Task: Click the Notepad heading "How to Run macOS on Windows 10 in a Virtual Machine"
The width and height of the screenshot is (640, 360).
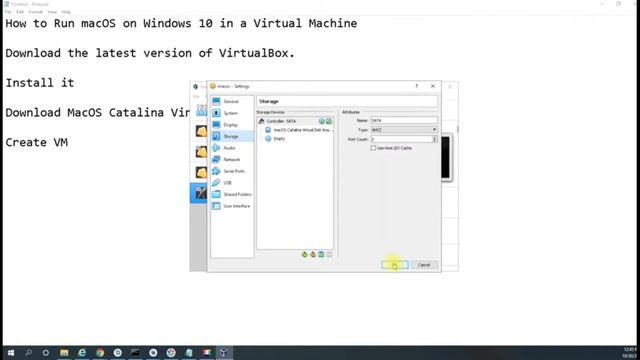Action: [x=181, y=23]
